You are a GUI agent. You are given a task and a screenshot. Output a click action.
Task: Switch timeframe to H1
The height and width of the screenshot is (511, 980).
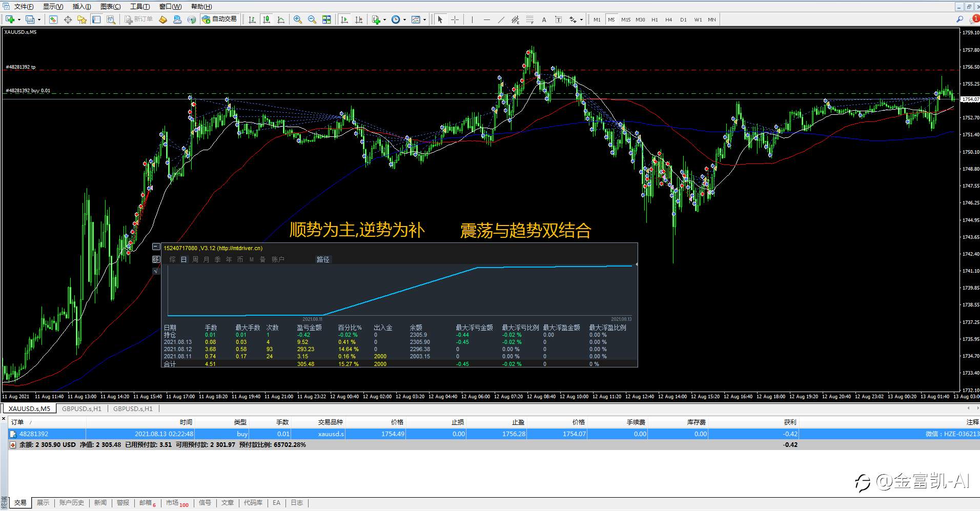point(655,19)
